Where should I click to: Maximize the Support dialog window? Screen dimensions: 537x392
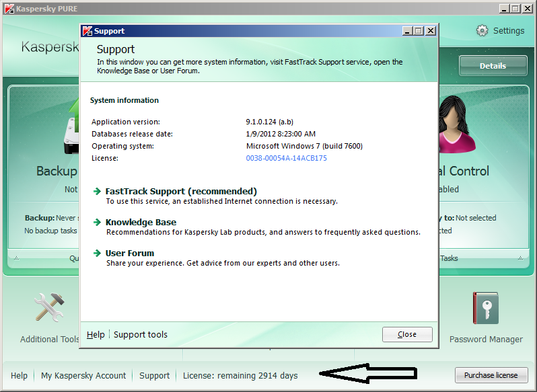418,31
